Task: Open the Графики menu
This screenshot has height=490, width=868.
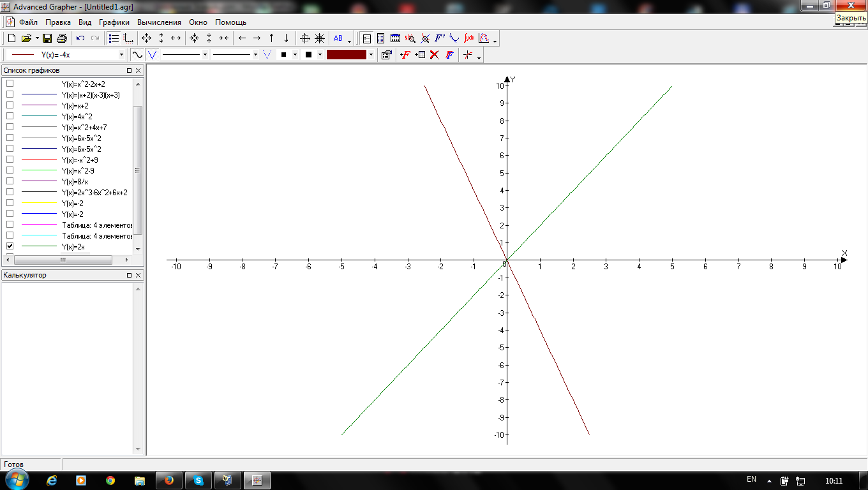Action: click(114, 22)
